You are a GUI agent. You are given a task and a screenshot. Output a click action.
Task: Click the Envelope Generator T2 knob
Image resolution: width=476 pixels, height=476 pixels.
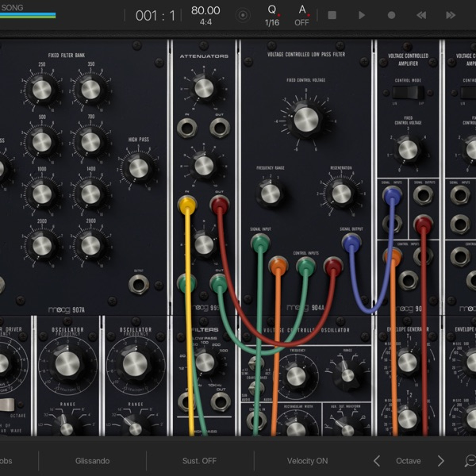click(408, 419)
